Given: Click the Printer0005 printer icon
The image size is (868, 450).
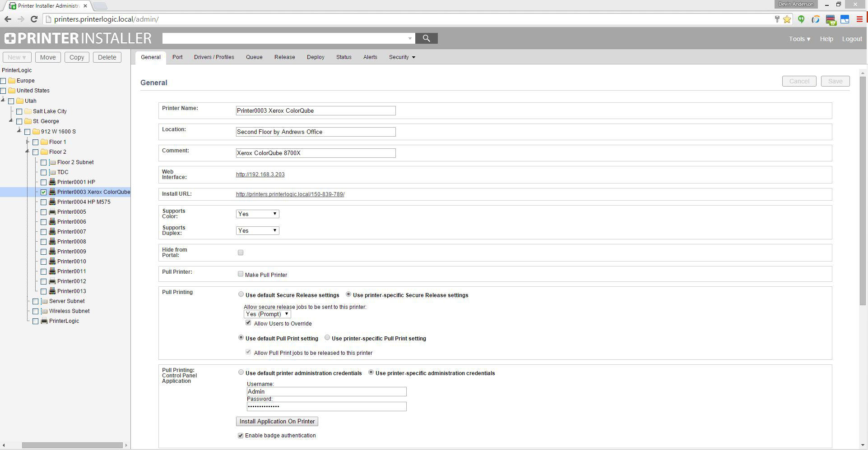Looking at the screenshot, I should [52, 212].
